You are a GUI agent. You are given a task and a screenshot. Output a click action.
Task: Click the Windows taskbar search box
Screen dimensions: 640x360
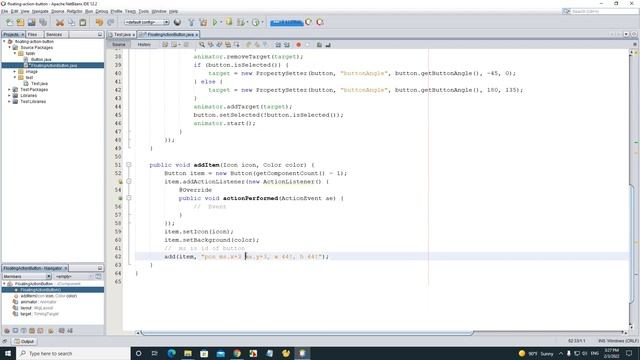73,353
